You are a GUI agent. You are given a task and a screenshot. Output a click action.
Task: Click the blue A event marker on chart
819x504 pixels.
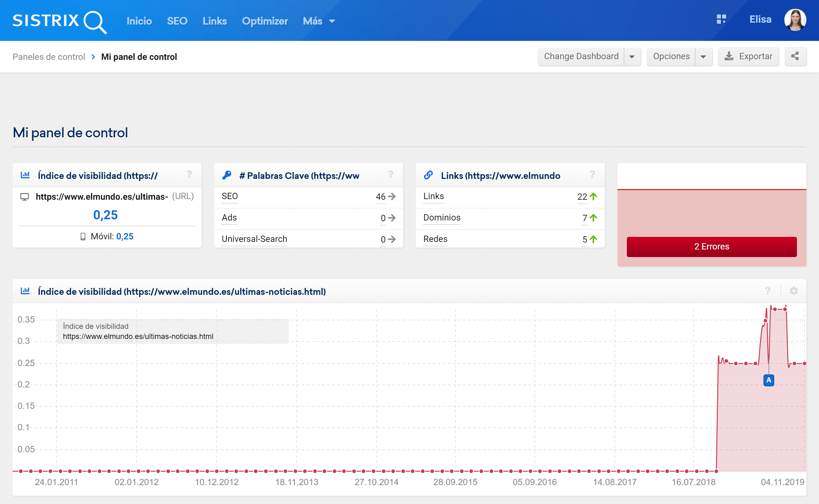[769, 380]
